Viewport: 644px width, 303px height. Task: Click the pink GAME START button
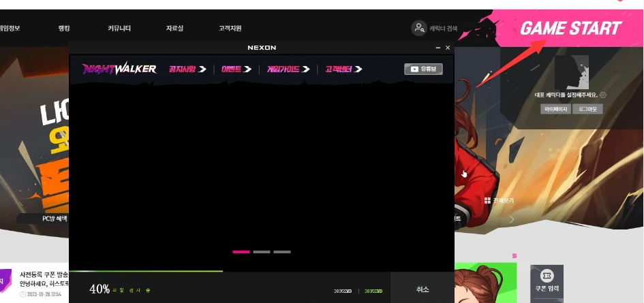[570, 29]
